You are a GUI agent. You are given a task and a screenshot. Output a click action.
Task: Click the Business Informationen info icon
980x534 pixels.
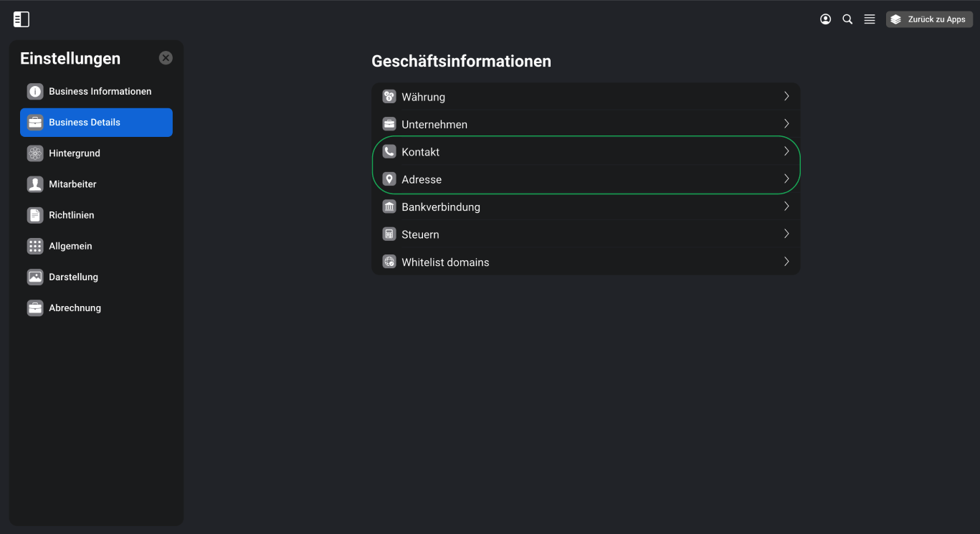35,92
